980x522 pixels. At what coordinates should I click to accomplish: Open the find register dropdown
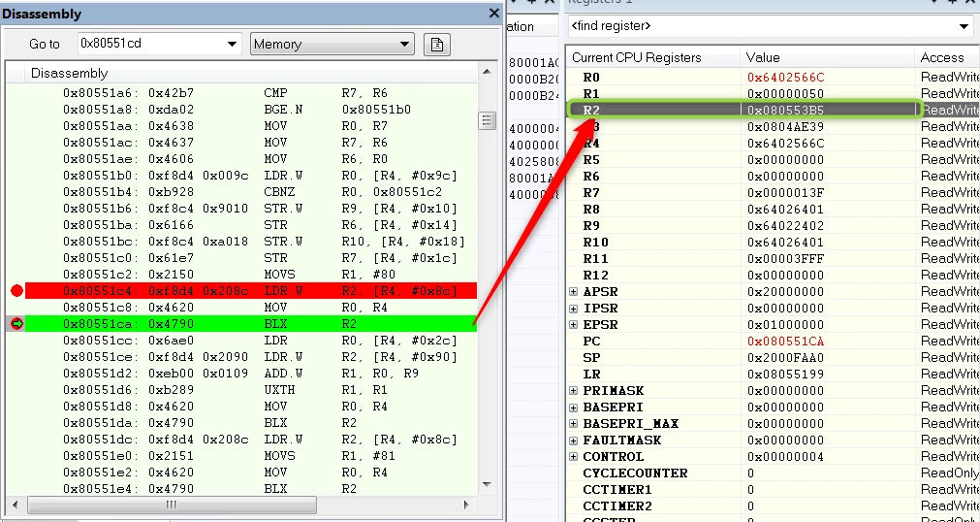tap(965, 26)
